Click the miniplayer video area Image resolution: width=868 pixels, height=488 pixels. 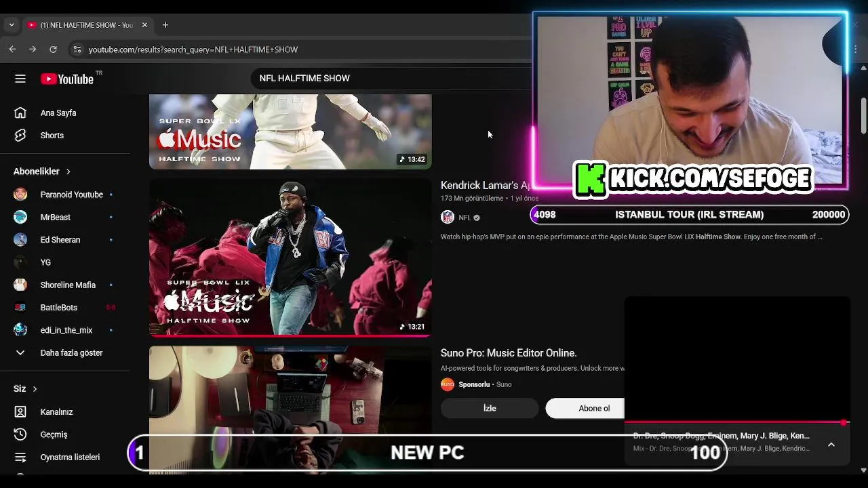(x=736, y=358)
